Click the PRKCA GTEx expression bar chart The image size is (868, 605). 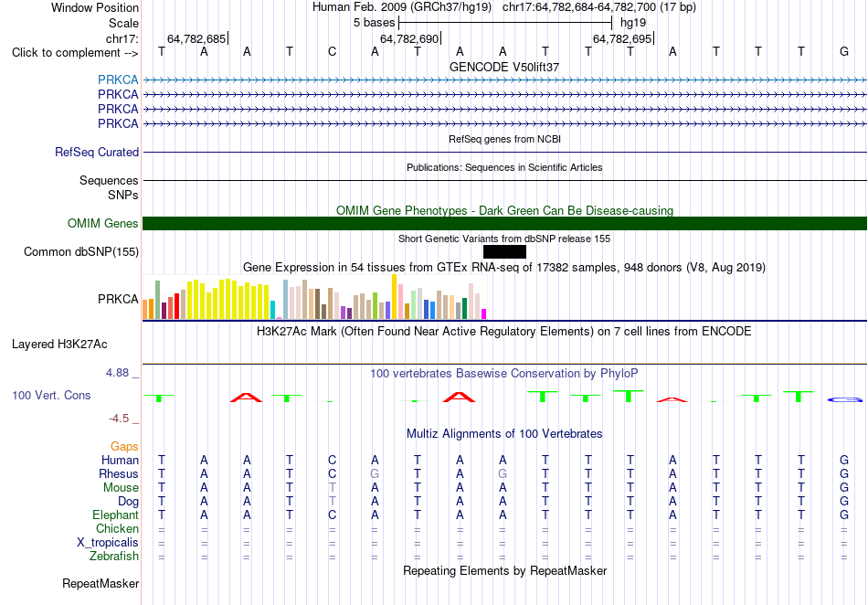click(x=314, y=297)
